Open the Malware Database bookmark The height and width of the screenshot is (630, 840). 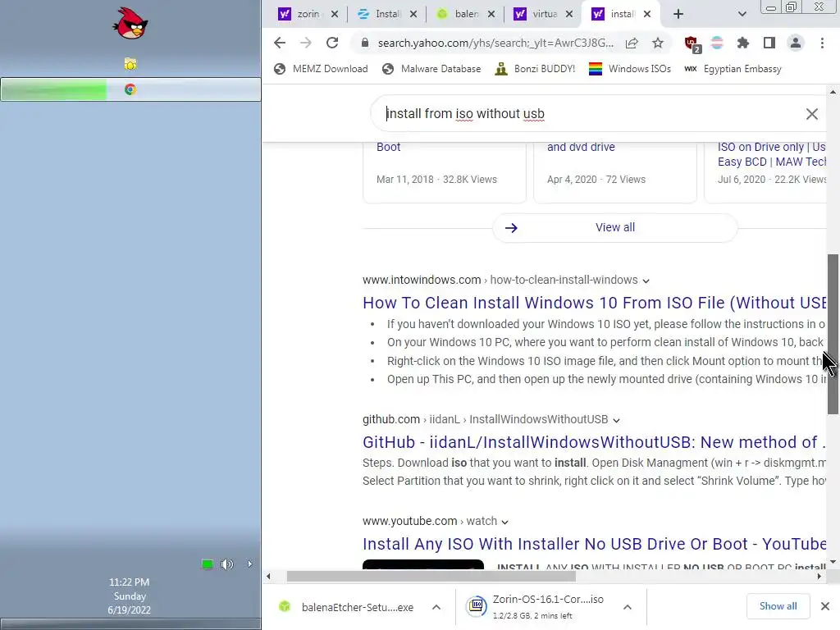[431, 69]
